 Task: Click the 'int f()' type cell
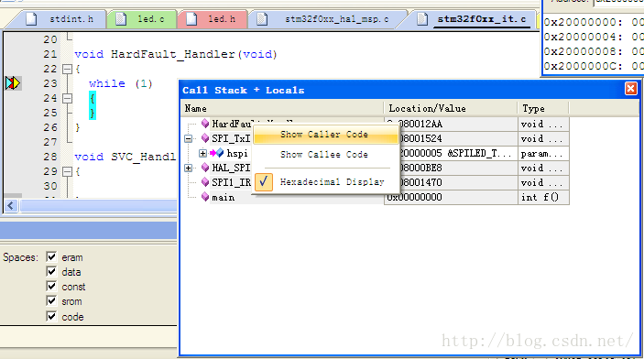tap(543, 197)
